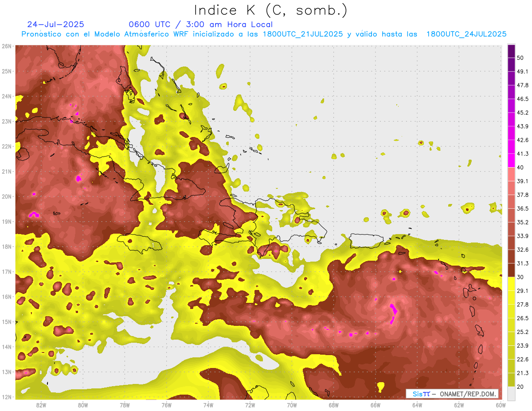Image resolution: width=532 pixels, height=411 pixels.
Task: Click the '49.1' color bar label
Action: coord(522,71)
